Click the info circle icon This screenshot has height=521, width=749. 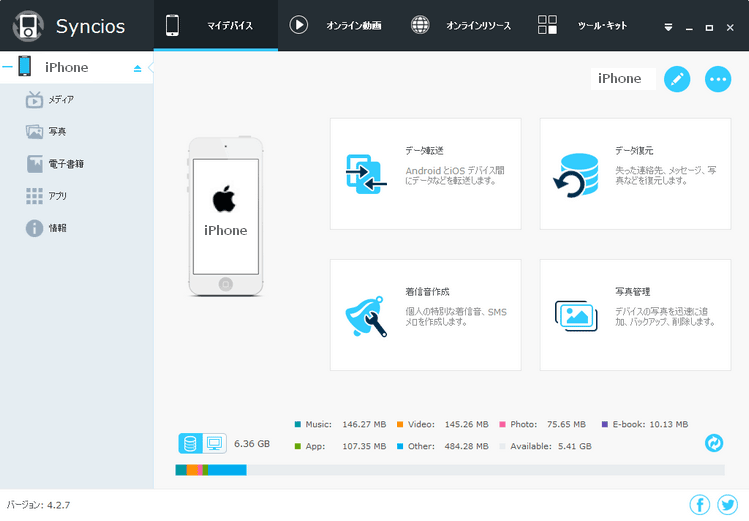[x=34, y=228]
